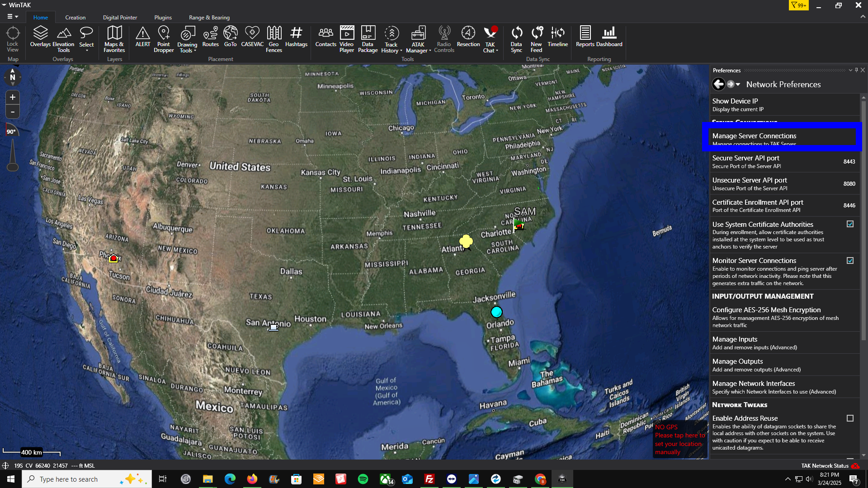Open New Feed tool
The width and height of the screenshot is (868, 488).
pos(536,39)
